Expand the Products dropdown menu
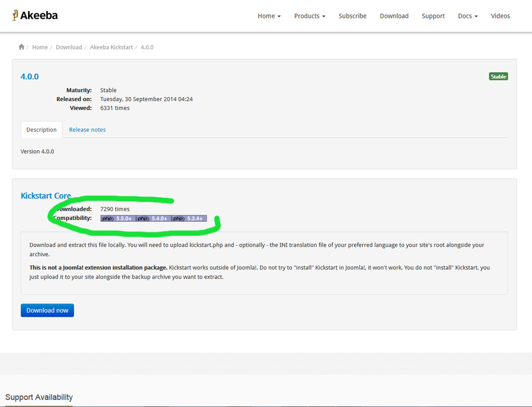This screenshot has height=407, width=532. point(309,16)
